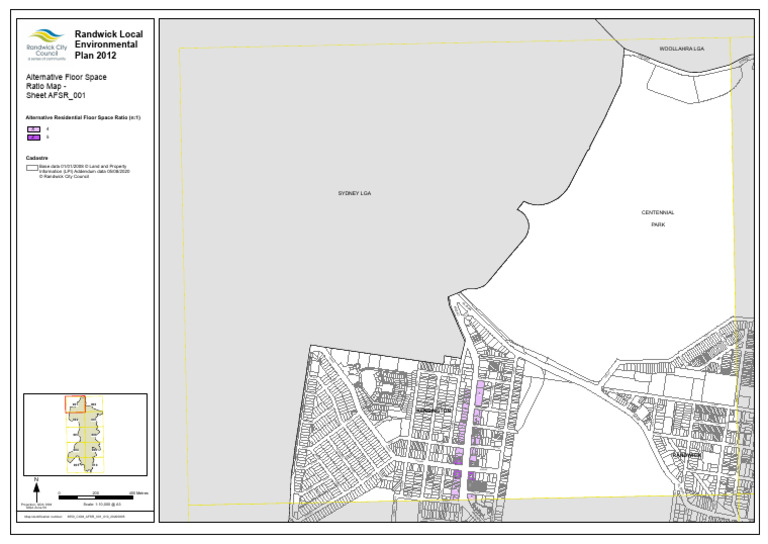
Task: Click the 'CENTENNIAL' map label
Action: tap(658, 213)
